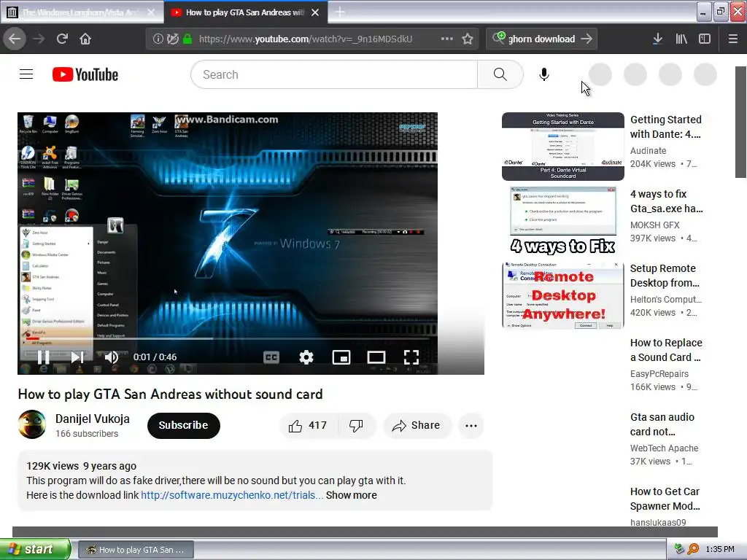Viewport: 747px width, 560px height.
Task: Mute the video with the speaker icon
Action: [x=112, y=357]
